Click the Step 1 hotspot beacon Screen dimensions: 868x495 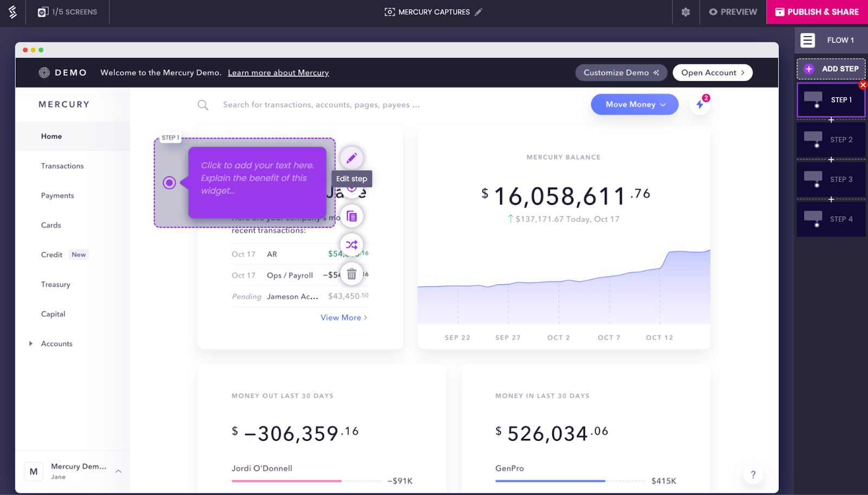169,183
